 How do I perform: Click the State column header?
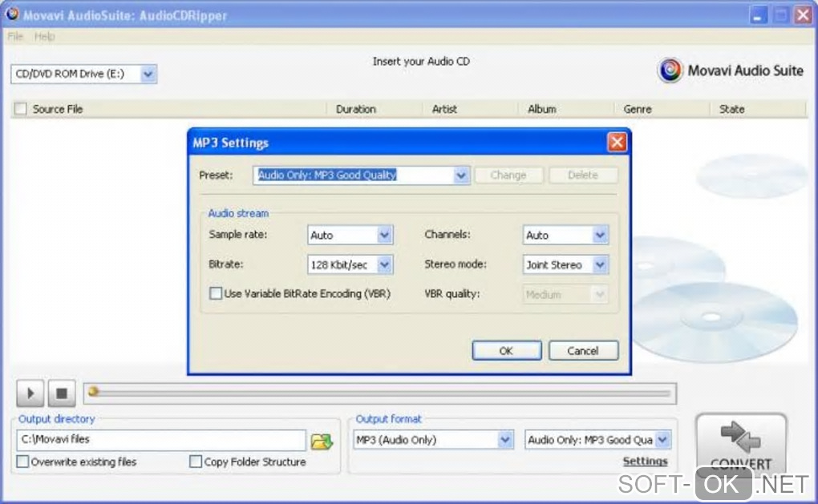tap(758, 109)
